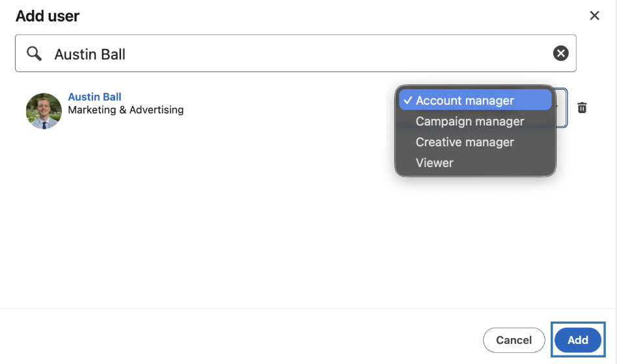
Task: Click the role select box edge by the trash icon
Action: click(x=562, y=108)
